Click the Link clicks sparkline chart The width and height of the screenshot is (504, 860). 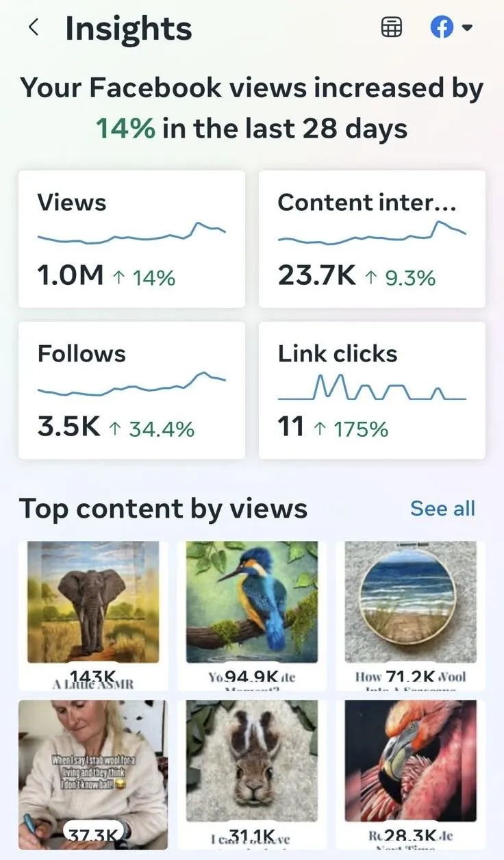point(372,388)
